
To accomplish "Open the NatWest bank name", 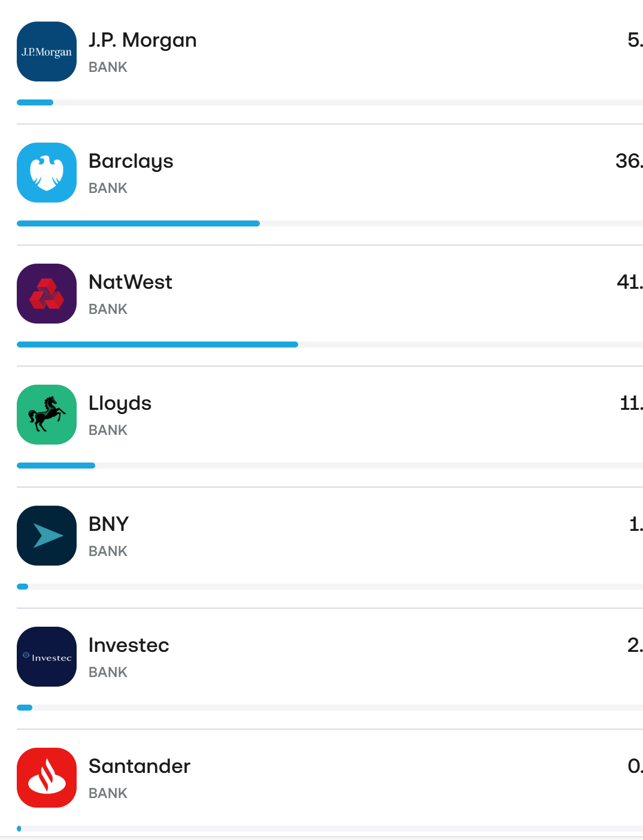I will tap(131, 282).
